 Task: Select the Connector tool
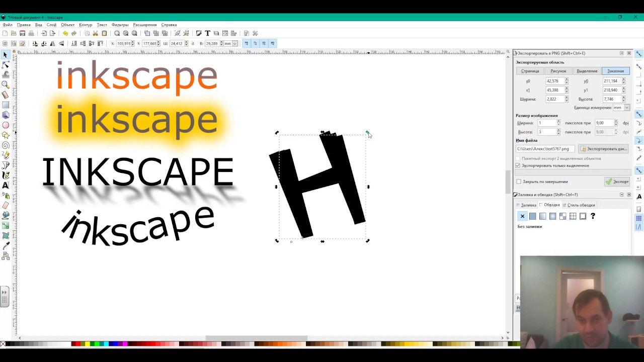click(6, 255)
